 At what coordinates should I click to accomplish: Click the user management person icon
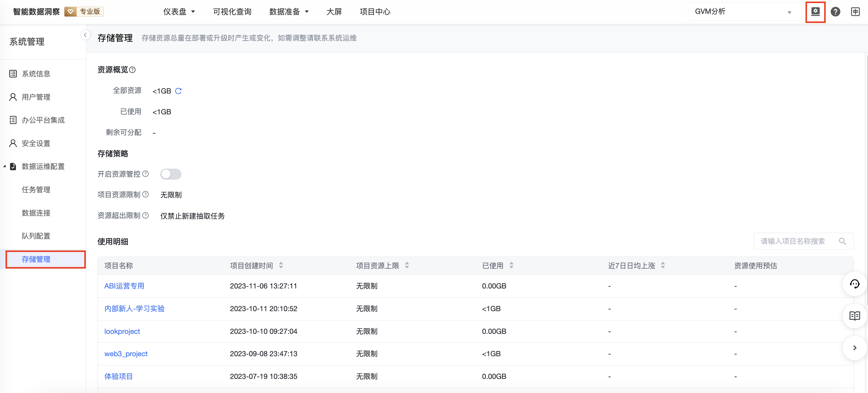[x=13, y=97]
